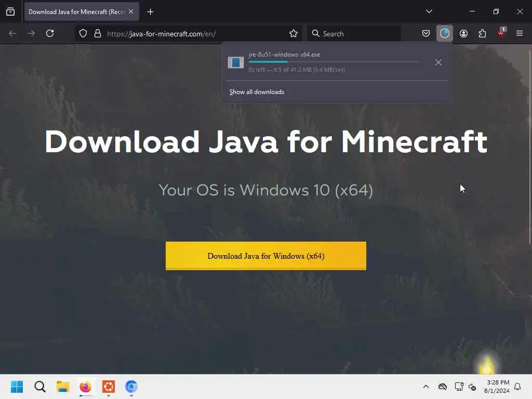Open File Explorer from taskbar

pos(63,387)
